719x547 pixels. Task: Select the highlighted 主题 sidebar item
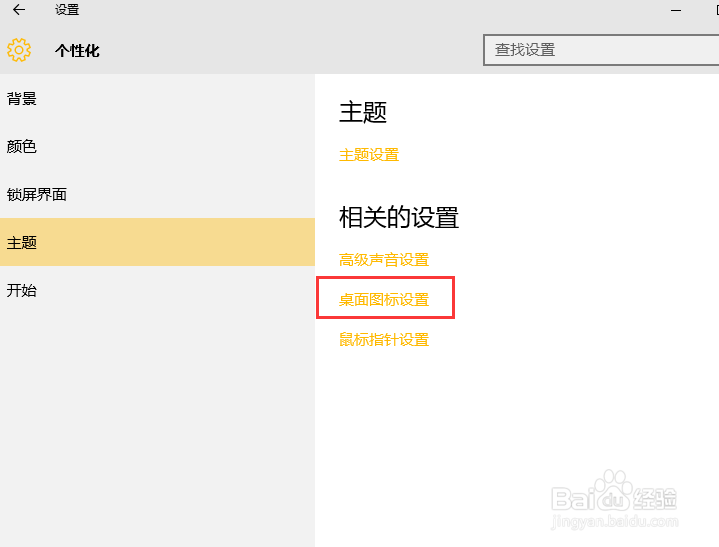pos(157,243)
